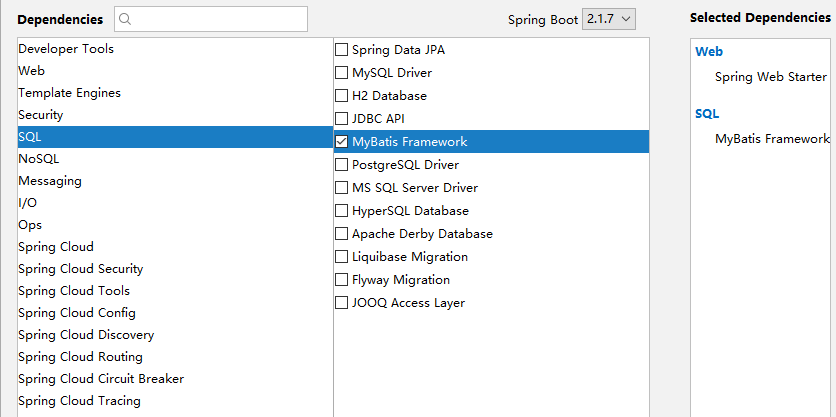Open the Template Engines category
The height and width of the screenshot is (417, 836).
pyautogui.click(x=175, y=93)
